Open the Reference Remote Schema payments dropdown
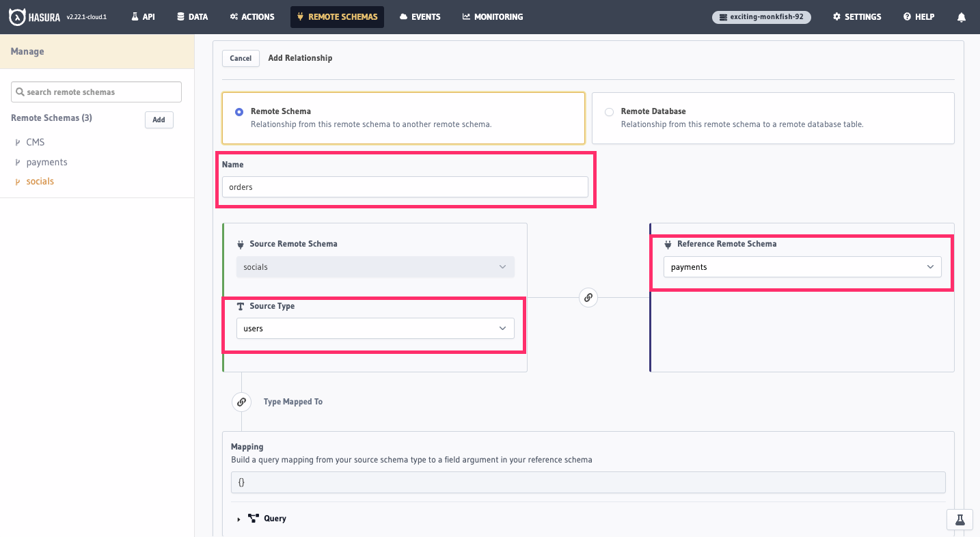 pos(802,266)
